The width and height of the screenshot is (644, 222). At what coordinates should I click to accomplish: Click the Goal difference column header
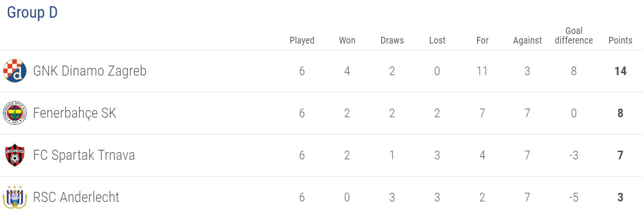click(x=574, y=36)
